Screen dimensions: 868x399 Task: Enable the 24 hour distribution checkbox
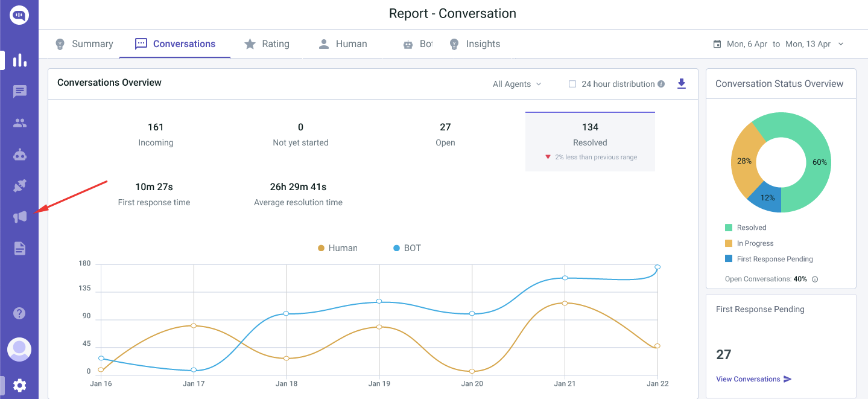click(572, 84)
